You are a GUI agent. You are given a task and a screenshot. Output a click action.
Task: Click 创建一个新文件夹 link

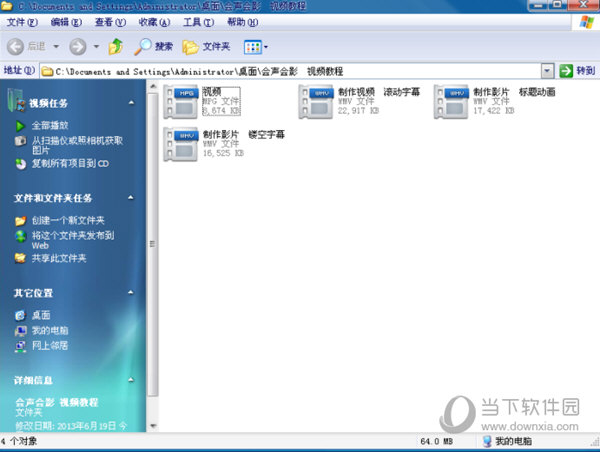68,220
